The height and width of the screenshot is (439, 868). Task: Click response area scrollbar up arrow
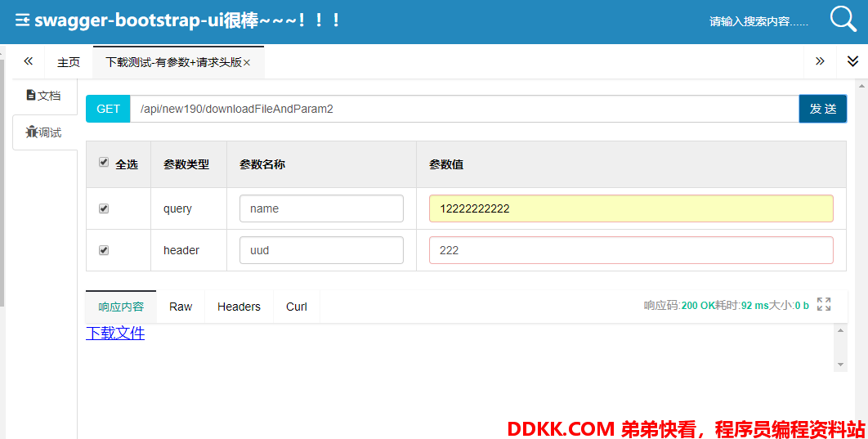click(840, 330)
